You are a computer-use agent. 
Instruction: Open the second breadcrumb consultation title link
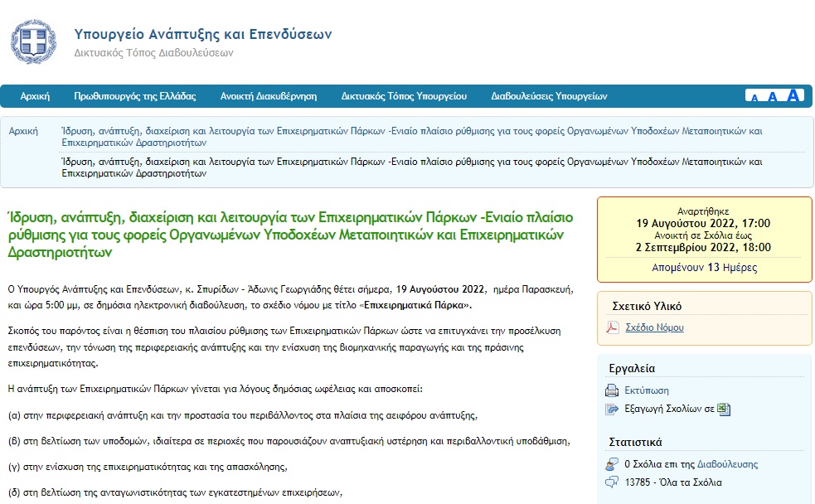(412, 167)
